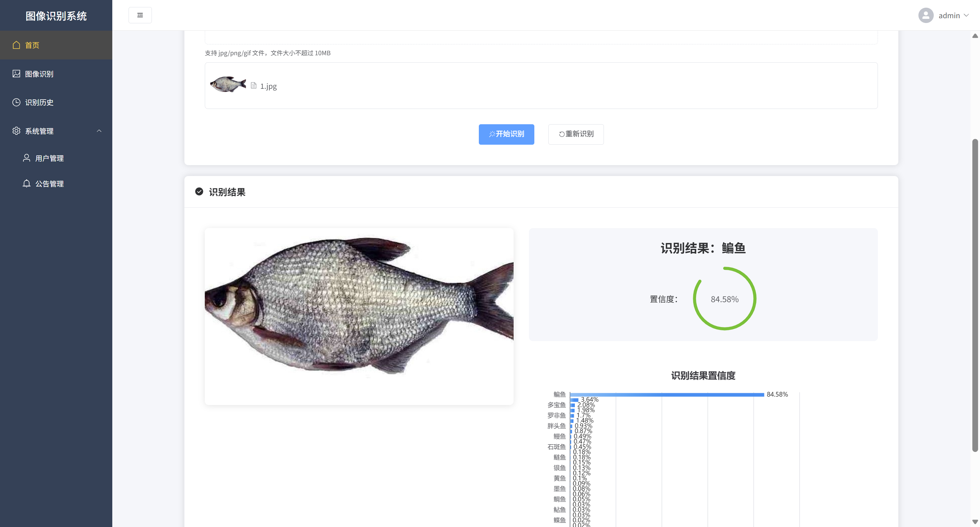Screen dimensions: 980x527
Task: Click the uploaded fish thumbnail 1.jpg
Action: pos(228,85)
